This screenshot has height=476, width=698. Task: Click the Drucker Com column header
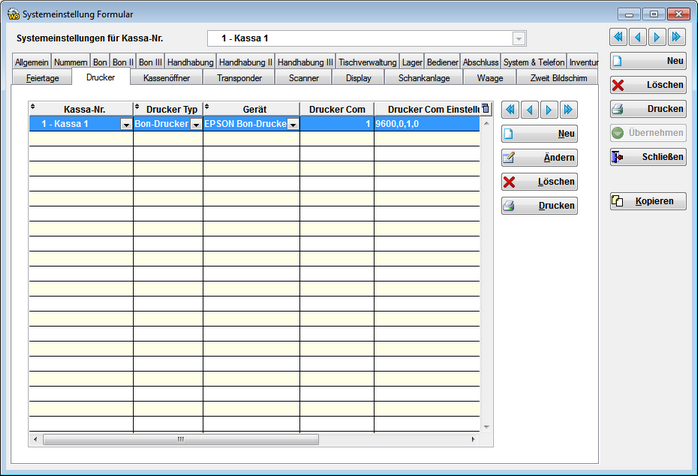tap(337, 109)
